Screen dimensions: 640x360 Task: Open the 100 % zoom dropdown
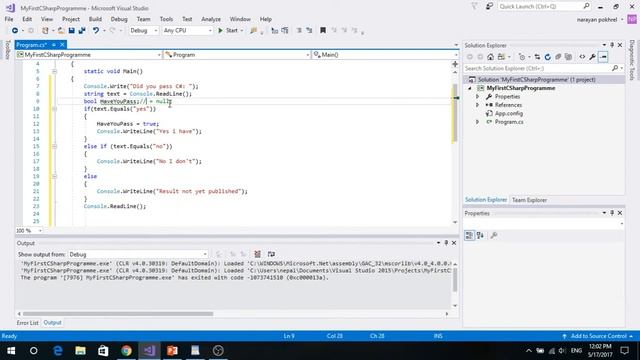point(29,231)
